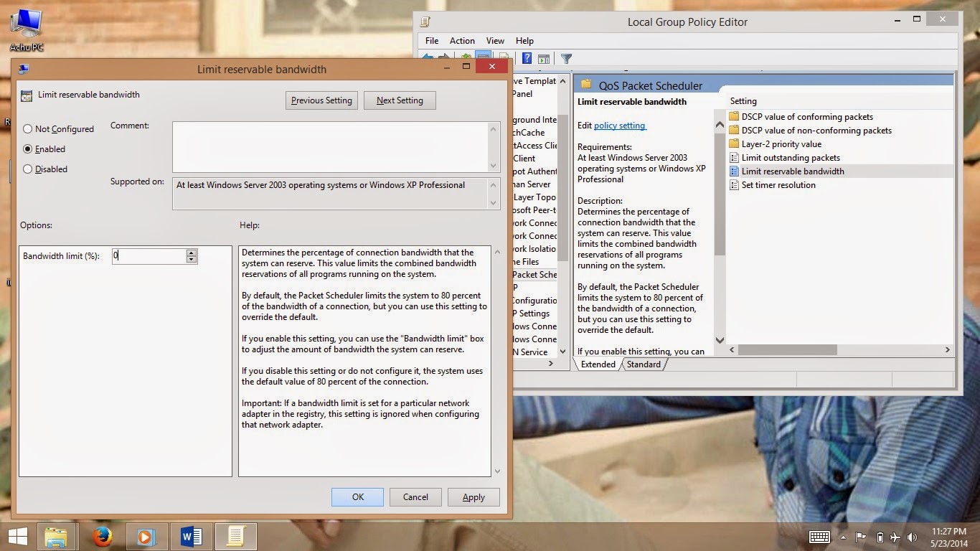Increase bandwidth limit with up arrow
Image resolution: width=980 pixels, height=551 pixels.
click(192, 252)
